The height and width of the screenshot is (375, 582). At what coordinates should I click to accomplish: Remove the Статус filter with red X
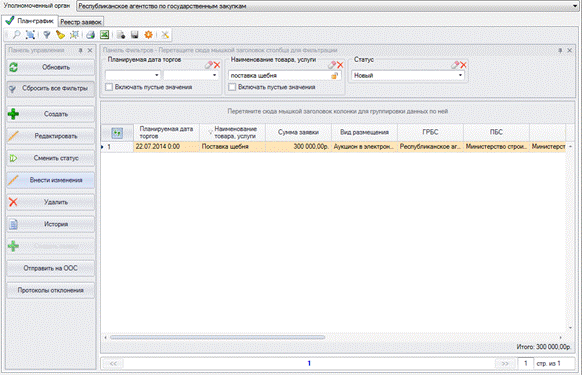pyautogui.click(x=463, y=65)
